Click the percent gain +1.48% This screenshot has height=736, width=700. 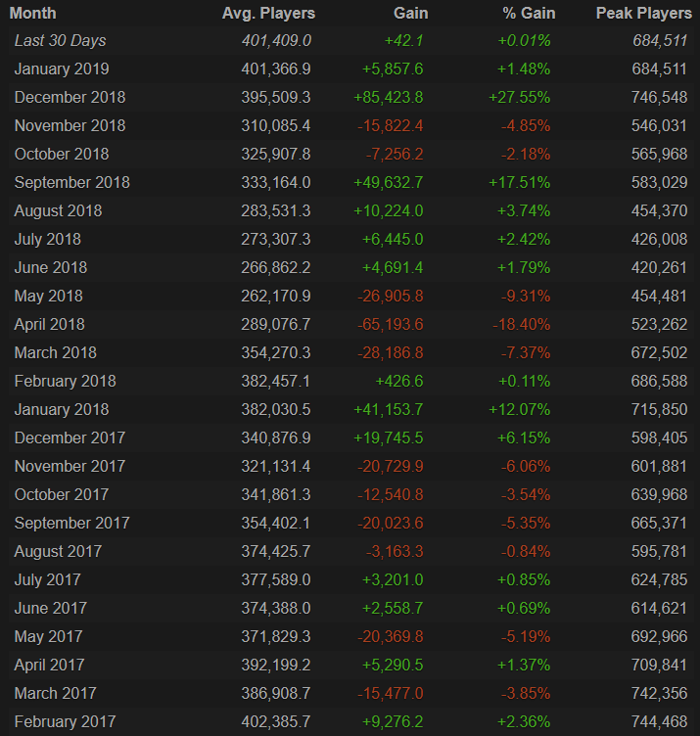pyautogui.click(x=524, y=69)
